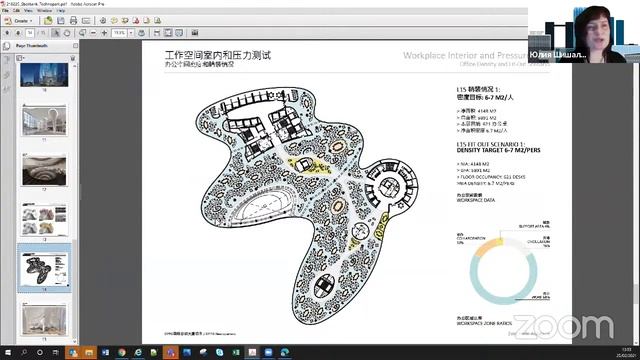Open the Help menu

pyautogui.click(x=61, y=11)
